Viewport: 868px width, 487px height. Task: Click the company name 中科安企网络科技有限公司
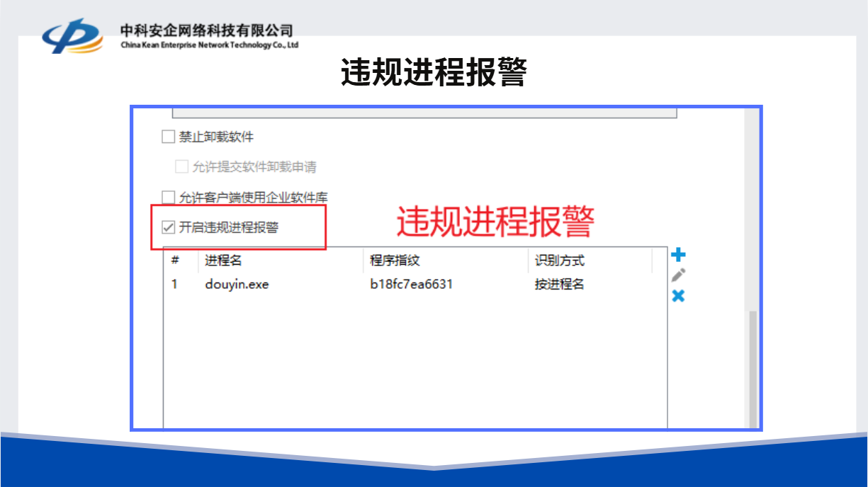(206, 30)
